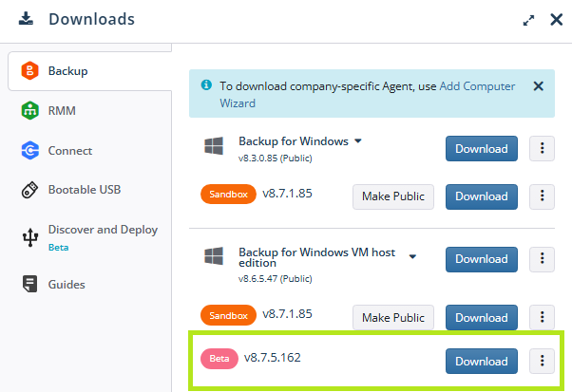
Task: Download Backup for Windows v8.3.0.85
Action: 482,149
